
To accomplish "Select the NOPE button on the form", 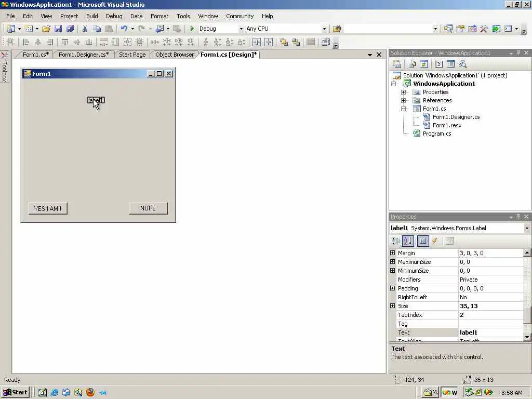I will pyautogui.click(x=148, y=208).
